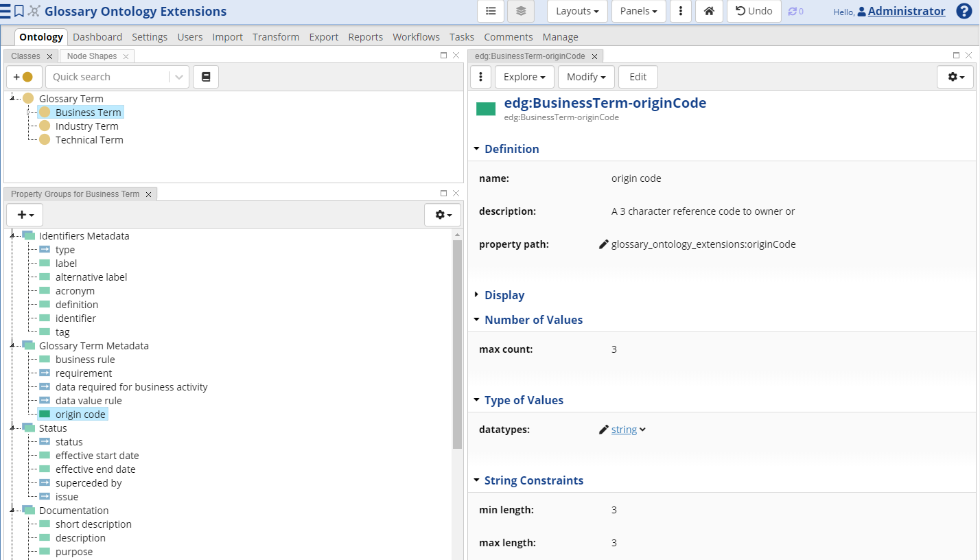Click the string datatype link
Viewport: 980px width, 560px height.
point(624,430)
